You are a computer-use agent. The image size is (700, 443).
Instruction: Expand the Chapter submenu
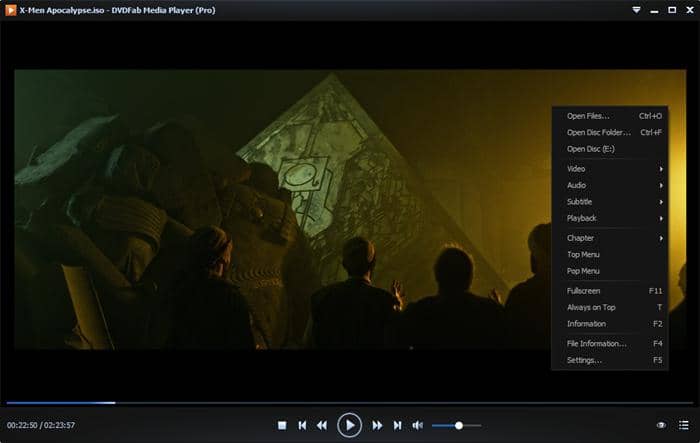coord(610,238)
